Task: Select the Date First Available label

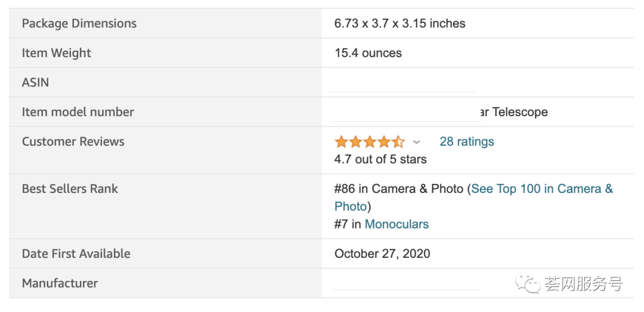Action: coord(76,254)
